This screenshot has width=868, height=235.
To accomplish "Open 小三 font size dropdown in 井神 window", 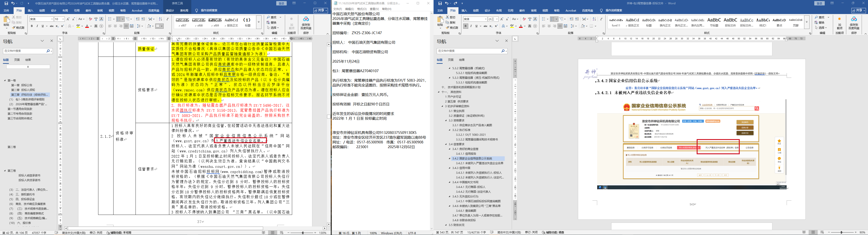I will click(497, 19).
